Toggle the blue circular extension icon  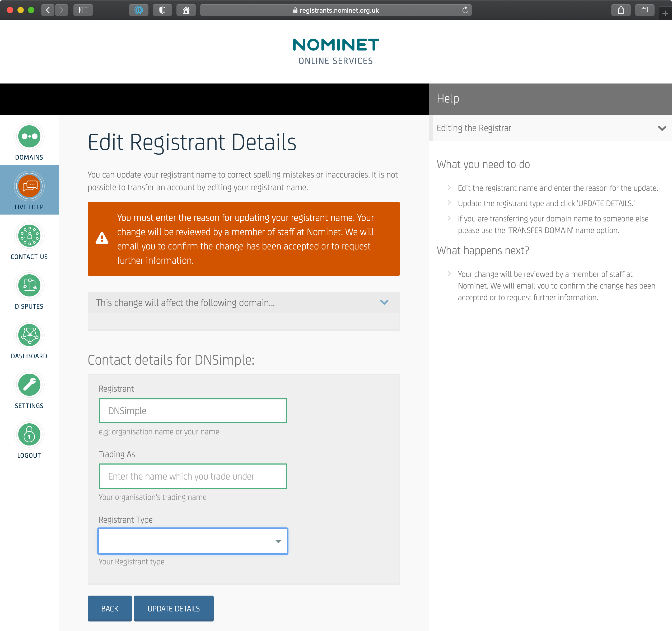(x=139, y=10)
